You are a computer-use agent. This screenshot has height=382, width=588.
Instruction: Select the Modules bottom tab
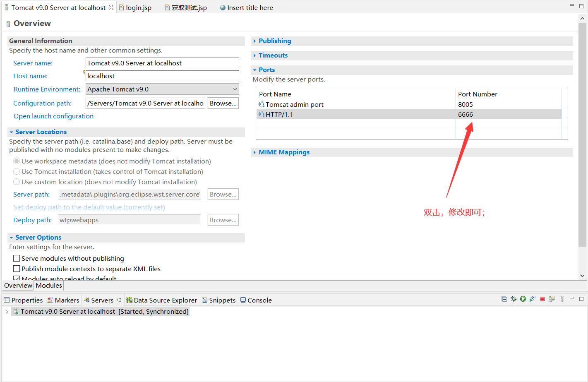pyautogui.click(x=49, y=285)
